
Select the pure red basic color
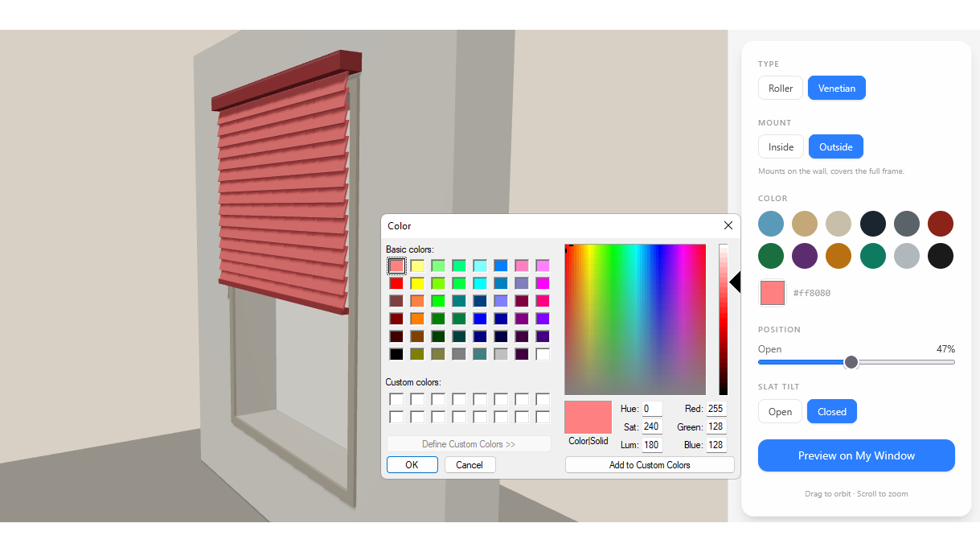click(396, 283)
